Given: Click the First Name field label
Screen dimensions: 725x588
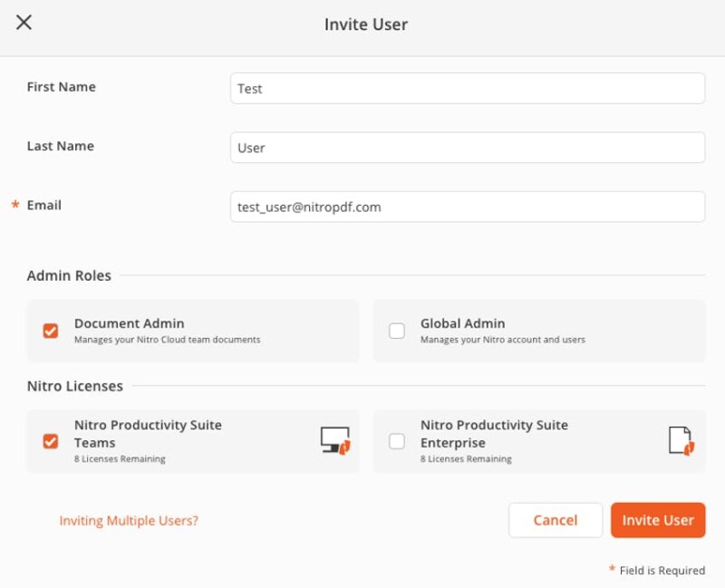Looking at the screenshot, I should click(x=61, y=87).
